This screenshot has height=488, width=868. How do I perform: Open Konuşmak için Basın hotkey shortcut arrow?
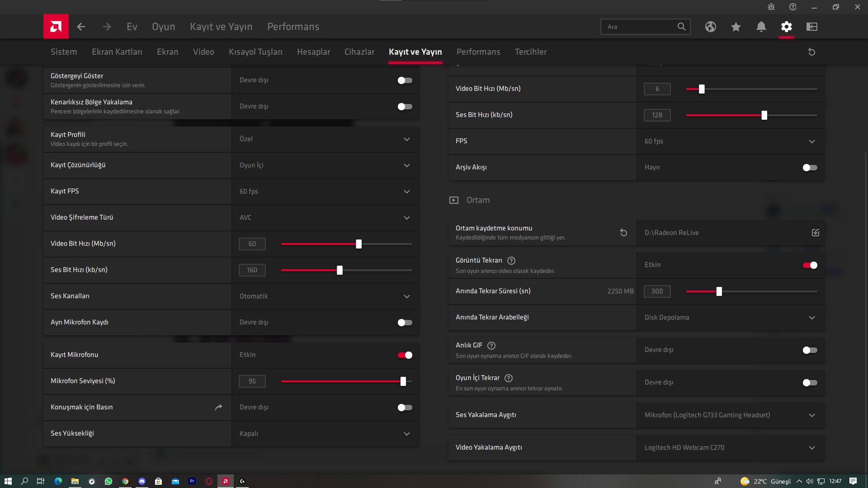point(218,407)
